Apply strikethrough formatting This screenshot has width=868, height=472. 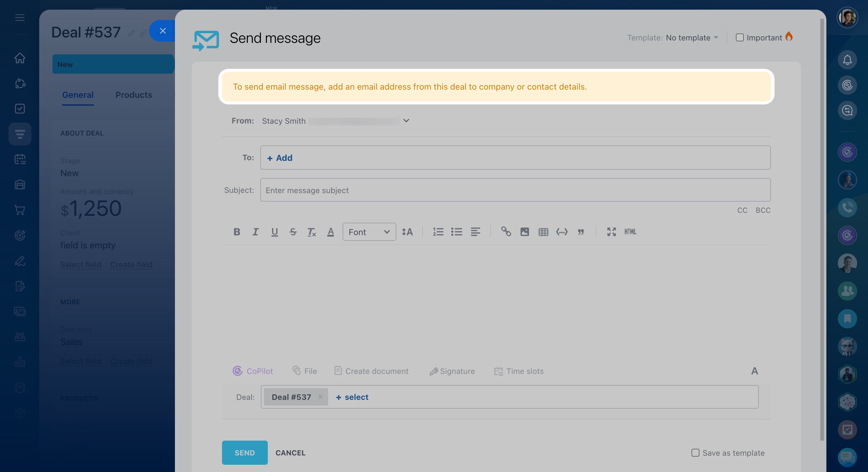click(x=293, y=231)
